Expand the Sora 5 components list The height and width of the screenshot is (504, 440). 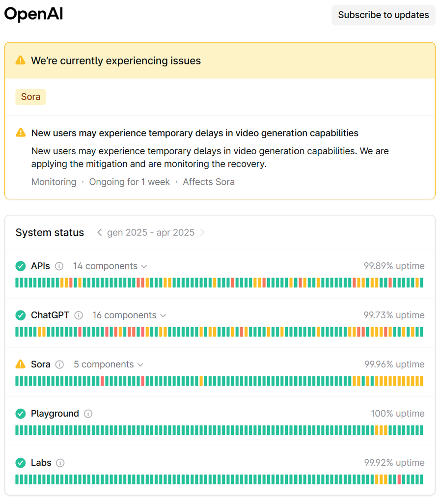(x=108, y=364)
